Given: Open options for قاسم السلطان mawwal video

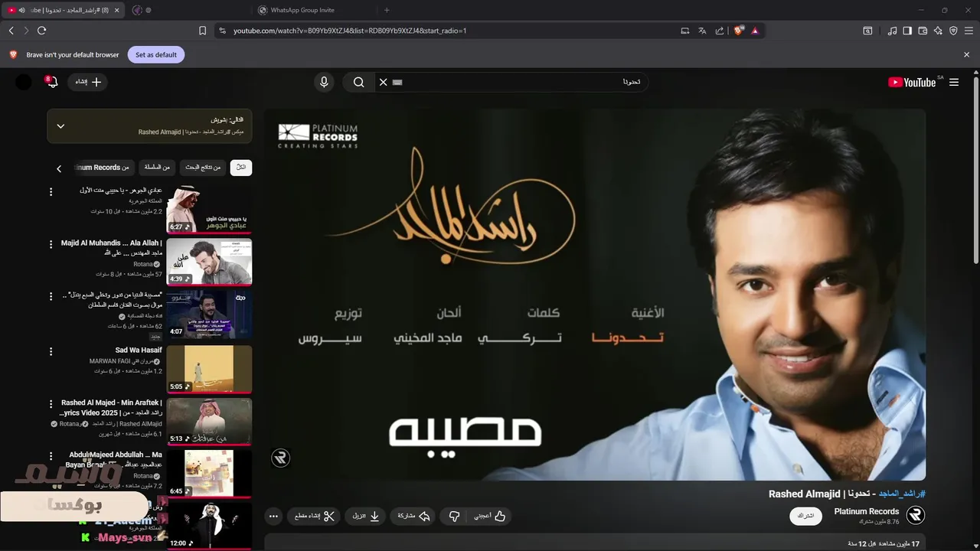Looking at the screenshot, I should tap(51, 297).
